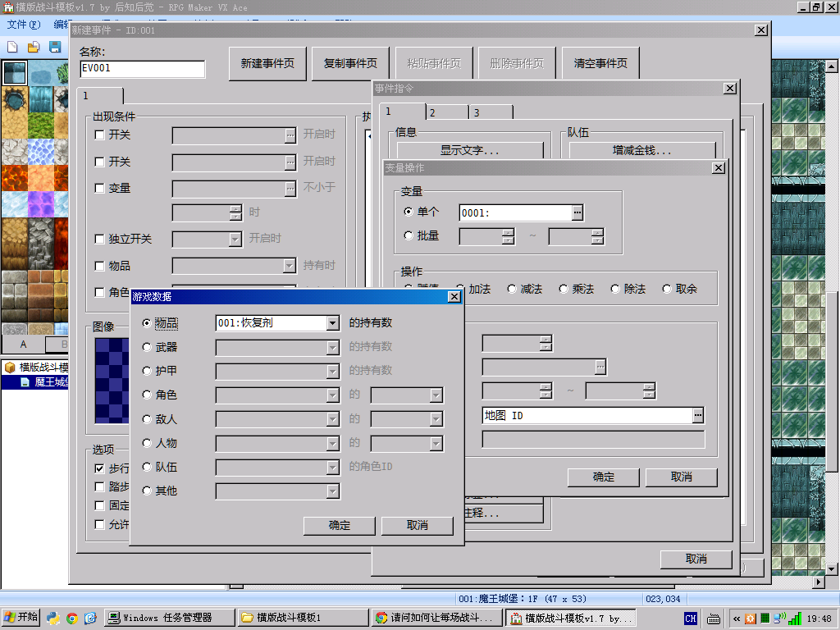Screen dimensions: 840x630
Task: Select event page tab 1
Action: [x=100, y=96]
